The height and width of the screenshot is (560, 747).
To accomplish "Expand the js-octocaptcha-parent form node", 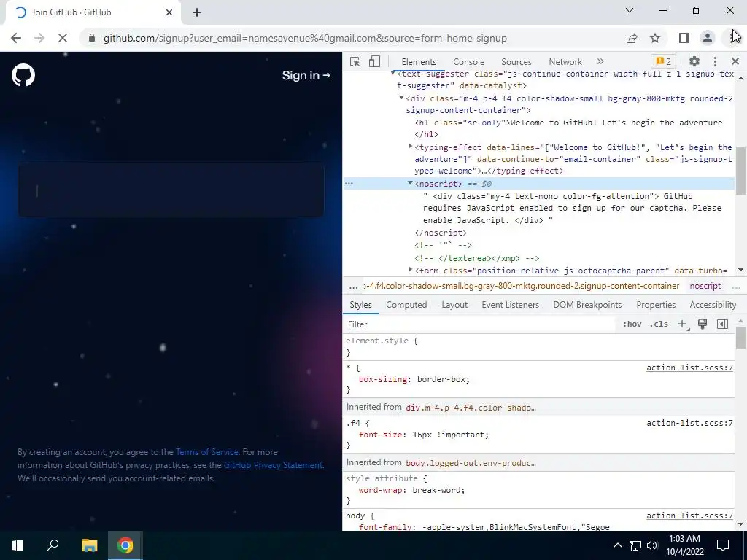I will click(x=410, y=270).
